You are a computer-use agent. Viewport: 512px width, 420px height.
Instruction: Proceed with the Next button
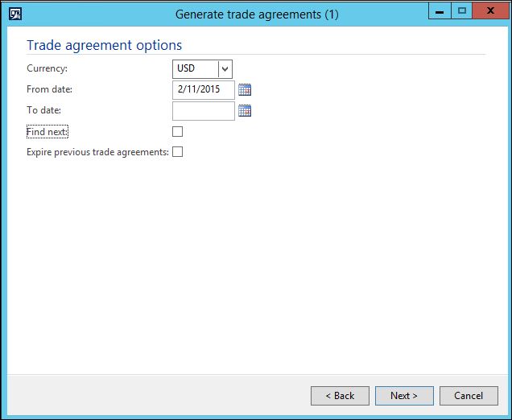404,396
